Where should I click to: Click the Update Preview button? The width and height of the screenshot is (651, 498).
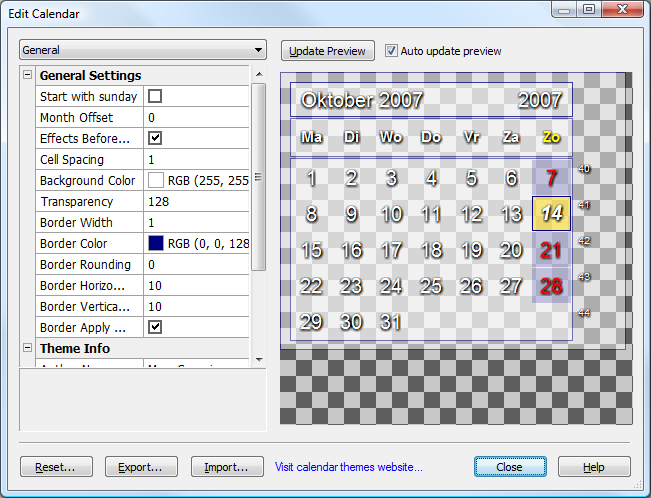coord(328,51)
